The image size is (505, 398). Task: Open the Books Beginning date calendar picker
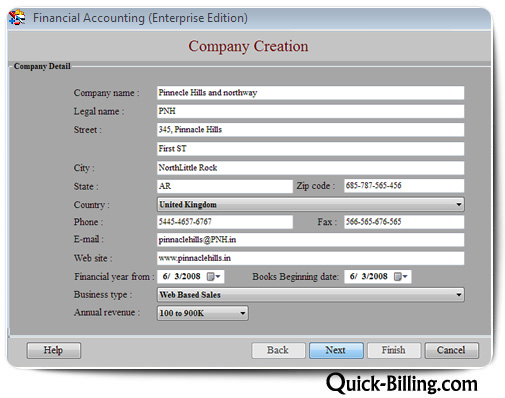(x=401, y=277)
